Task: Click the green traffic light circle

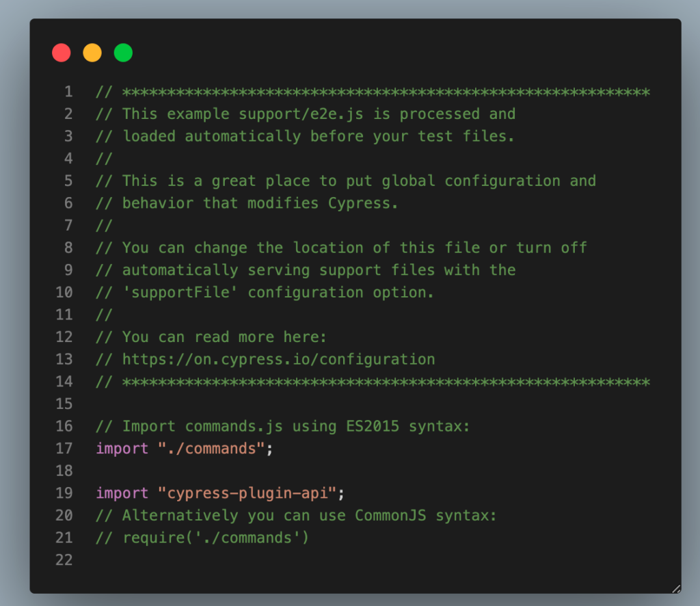Action: tap(122, 52)
